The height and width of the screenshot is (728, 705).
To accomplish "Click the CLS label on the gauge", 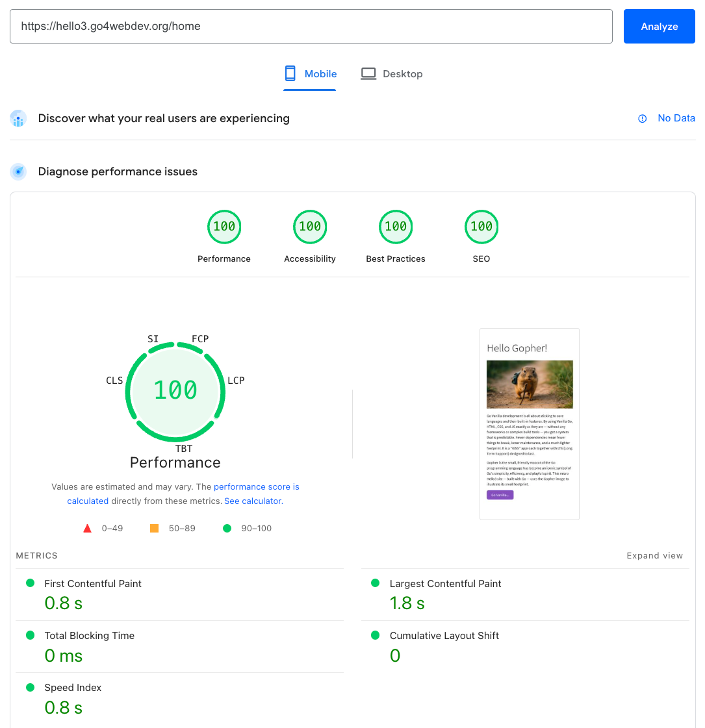I will [114, 381].
